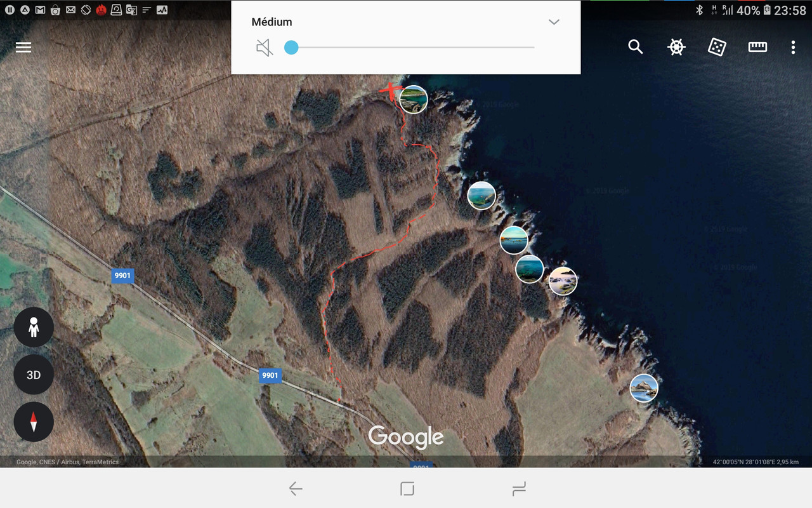Tap the envelope mail notification icon
Screen dimensions: 812x508
pyautogui.click(x=70, y=10)
